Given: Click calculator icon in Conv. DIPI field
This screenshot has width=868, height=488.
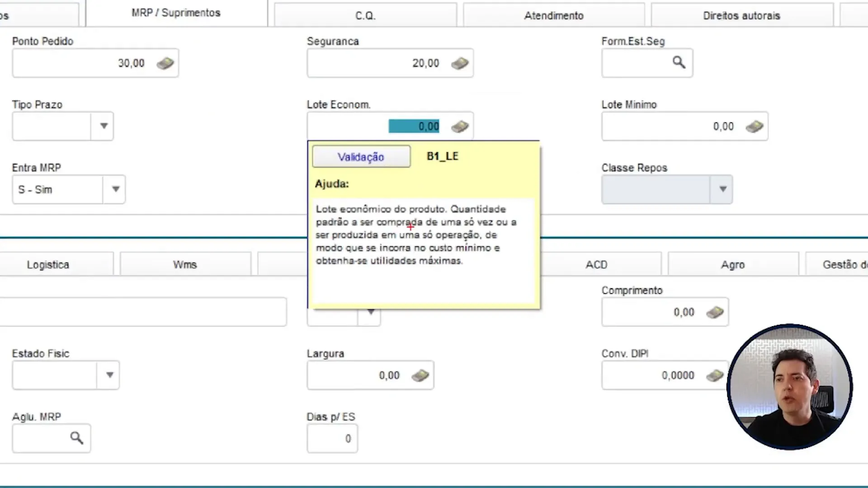Looking at the screenshot, I should click(x=715, y=375).
